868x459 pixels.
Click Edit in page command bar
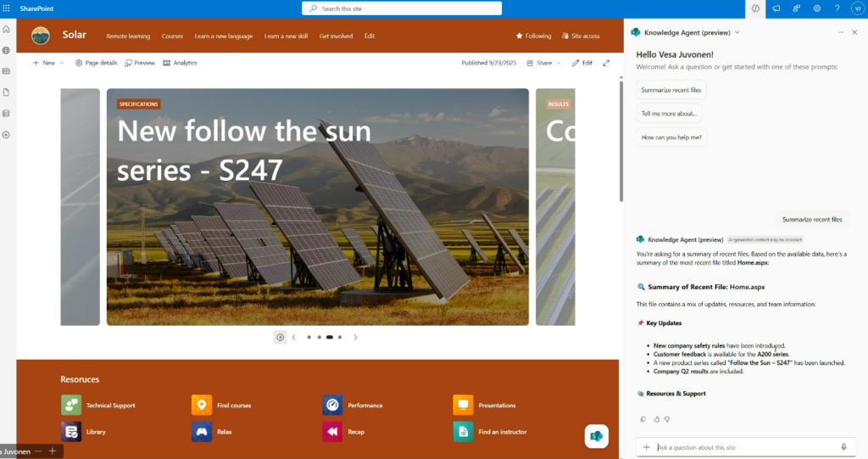coord(582,63)
